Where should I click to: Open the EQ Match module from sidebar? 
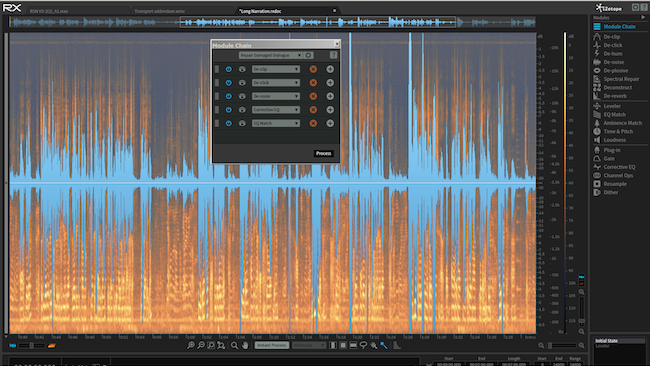point(609,114)
